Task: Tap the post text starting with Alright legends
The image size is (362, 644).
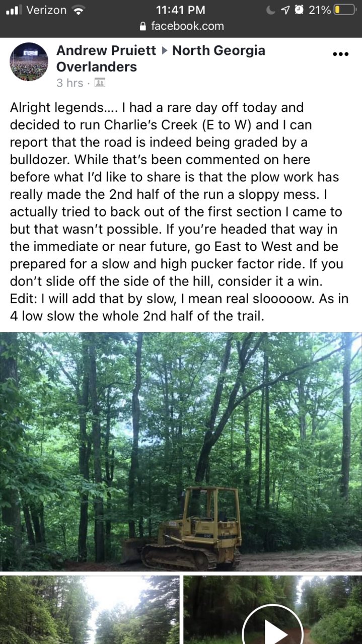Action: point(180,213)
